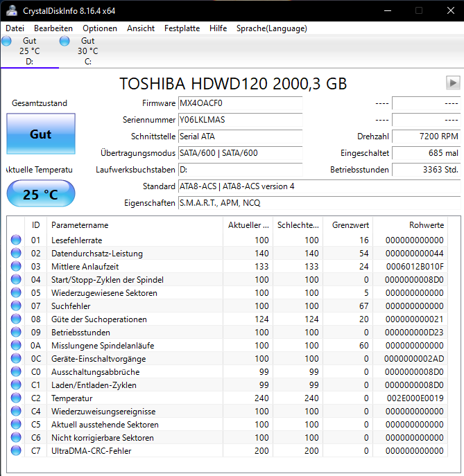Click status orb for Wiederzugewiesene Sektoren row
This screenshot has width=464, height=476.
[x=16, y=292]
